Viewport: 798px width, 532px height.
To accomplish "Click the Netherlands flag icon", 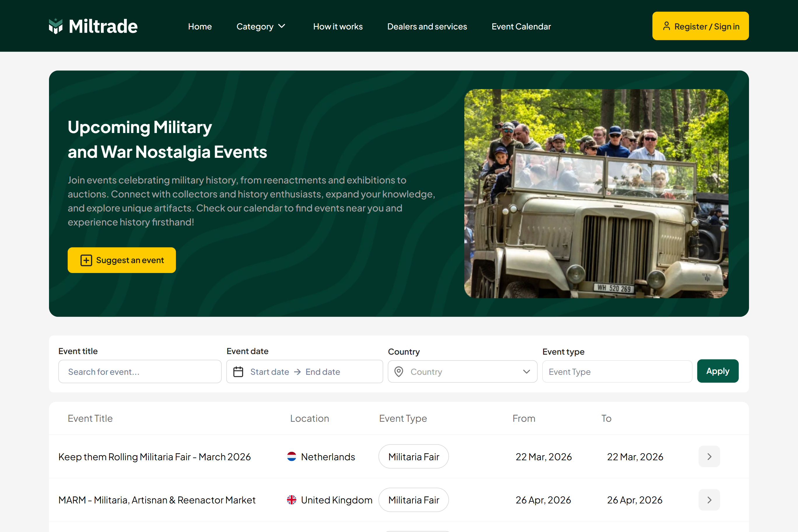I will (x=291, y=457).
